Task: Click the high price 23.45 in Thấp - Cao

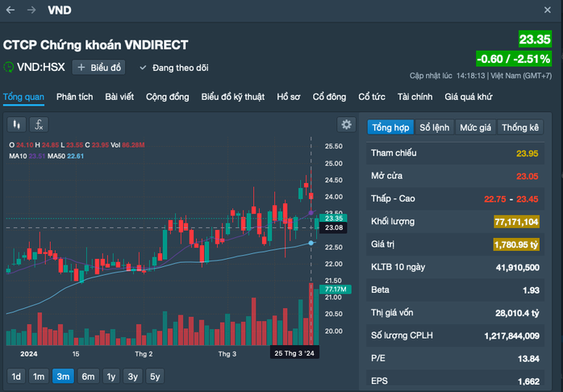Action: (x=527, y=199)
